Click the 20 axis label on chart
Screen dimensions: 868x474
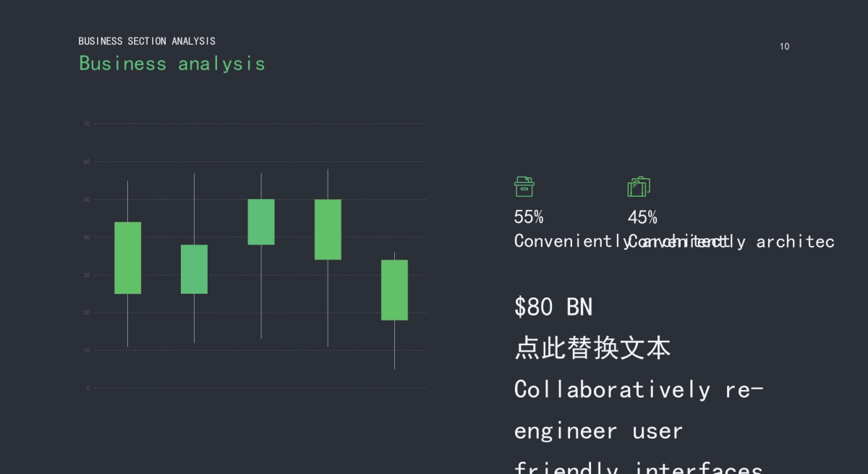point(87,313)
